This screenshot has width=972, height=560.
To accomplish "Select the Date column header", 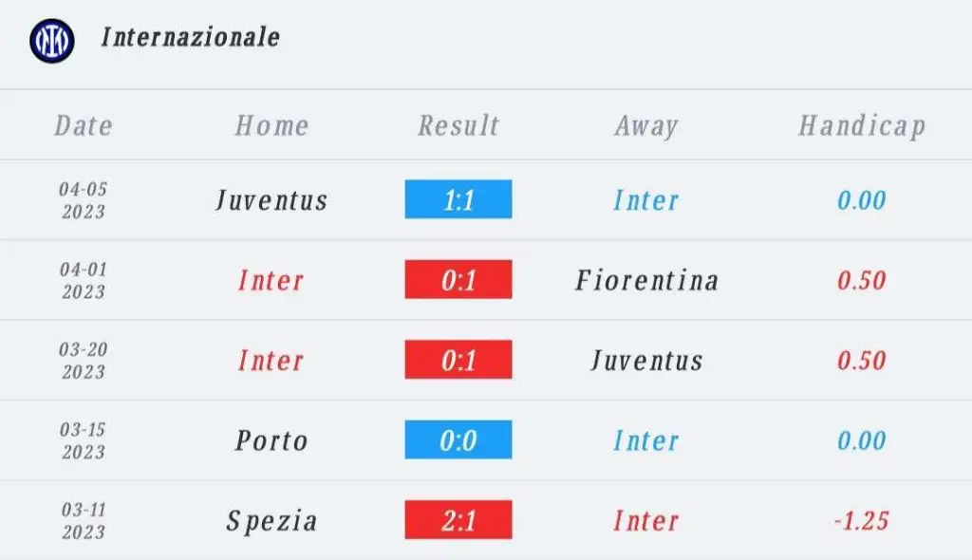I will pos(84,126).
